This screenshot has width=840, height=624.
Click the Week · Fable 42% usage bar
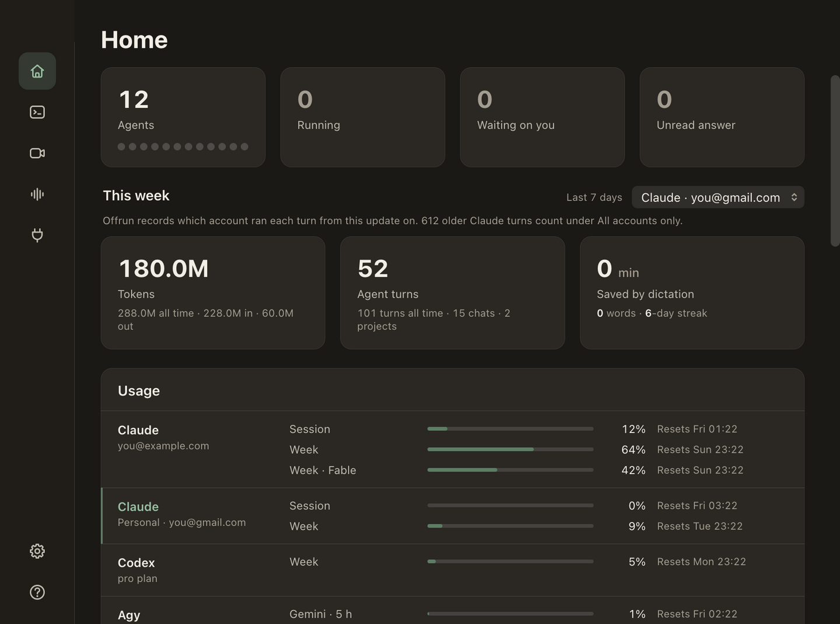tap(510, 470)
